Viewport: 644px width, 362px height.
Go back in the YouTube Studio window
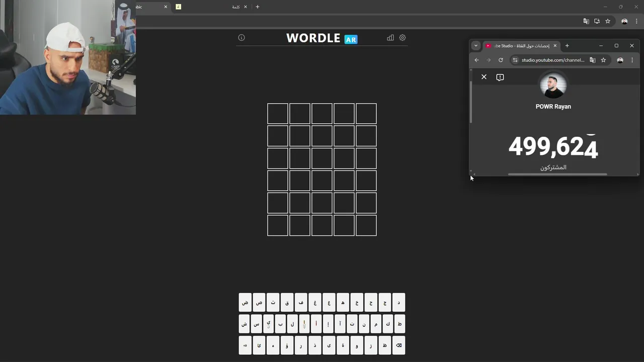click(x=477, y=60)
